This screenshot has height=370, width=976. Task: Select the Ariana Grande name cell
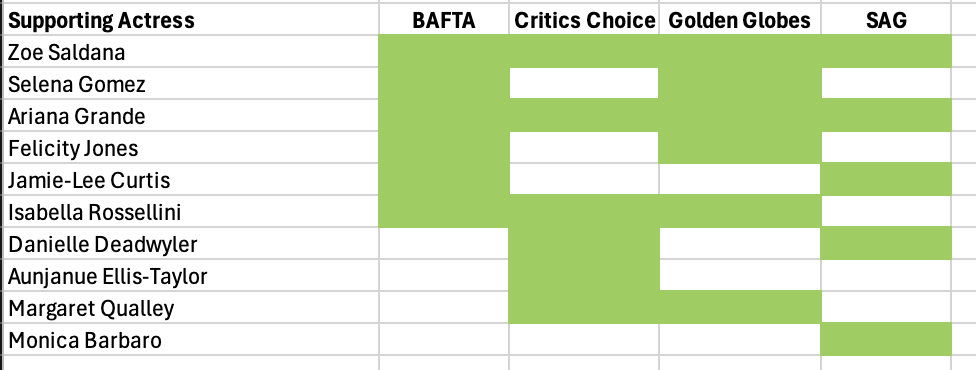[x=191, y=116]
